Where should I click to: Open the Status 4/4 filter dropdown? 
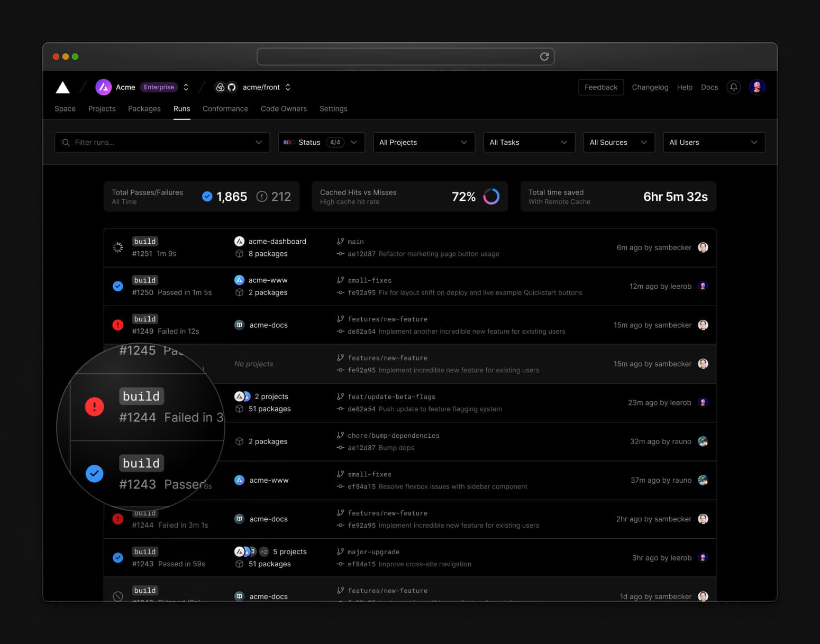321,142
